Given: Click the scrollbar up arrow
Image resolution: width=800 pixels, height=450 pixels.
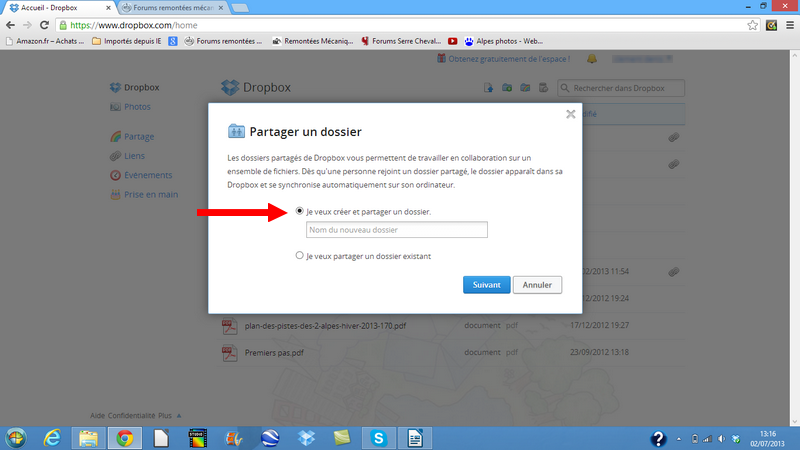Looking at the screenshot, I should [795, 55].
